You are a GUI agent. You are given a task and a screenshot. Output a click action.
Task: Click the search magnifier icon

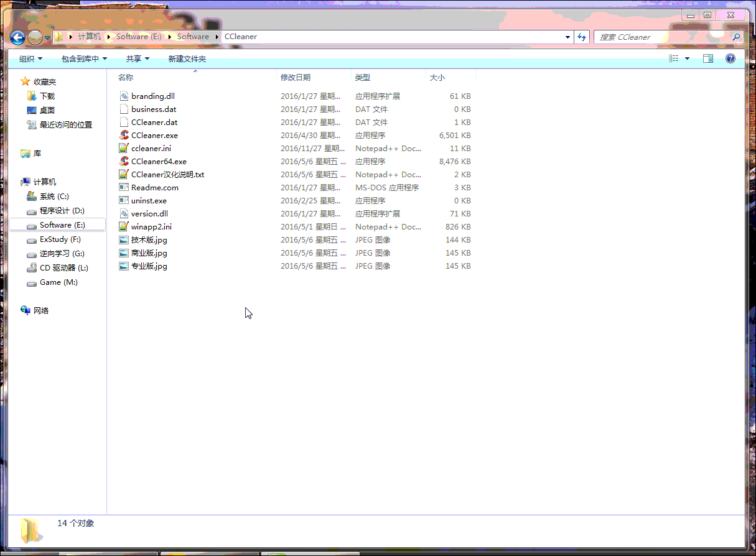point(736,37)
